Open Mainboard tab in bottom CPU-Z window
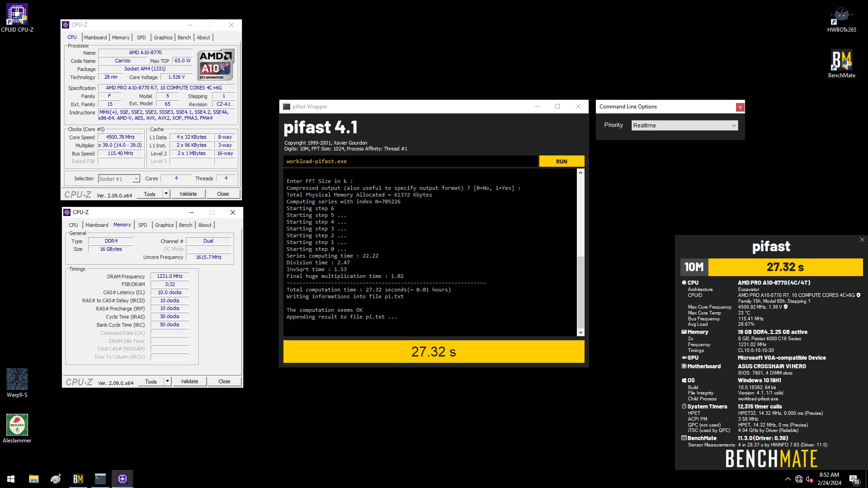This screenshot has width=868, height=488. [x=97, y=225]
